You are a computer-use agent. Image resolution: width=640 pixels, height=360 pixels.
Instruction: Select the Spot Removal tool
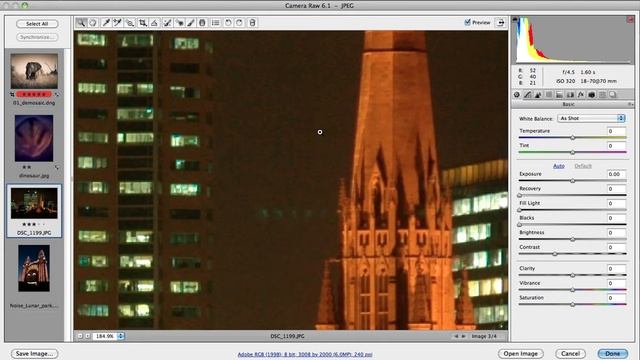point(167,23)
